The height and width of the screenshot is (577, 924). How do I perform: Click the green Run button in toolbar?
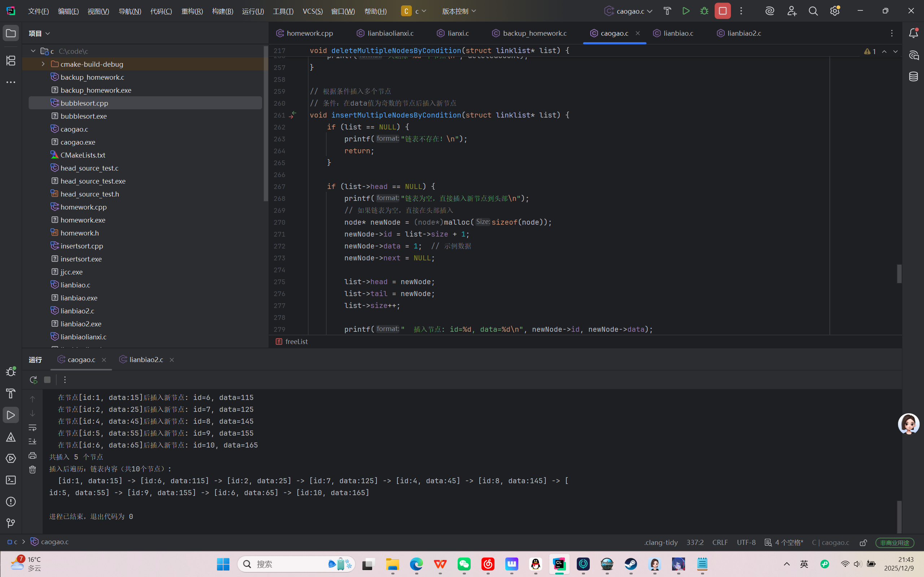(686, 11)
